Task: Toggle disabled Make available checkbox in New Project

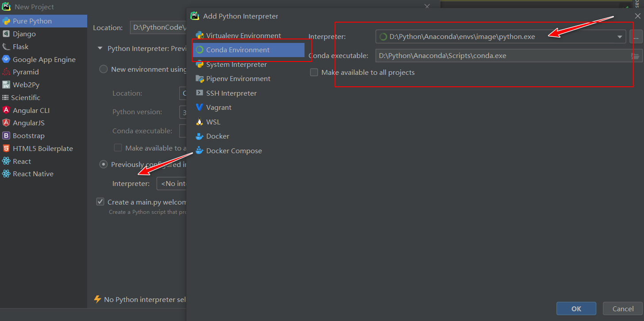Action: click(x=118, y=148)
